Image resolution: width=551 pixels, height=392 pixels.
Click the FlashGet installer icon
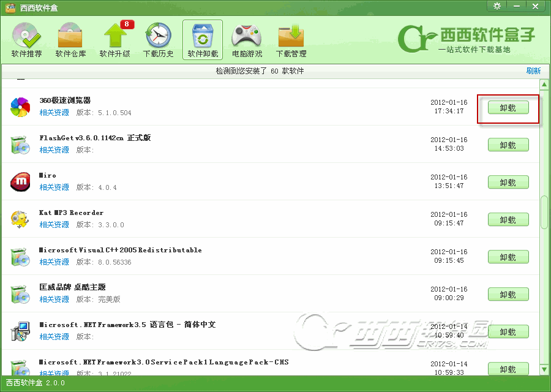(x=20, y=145)
